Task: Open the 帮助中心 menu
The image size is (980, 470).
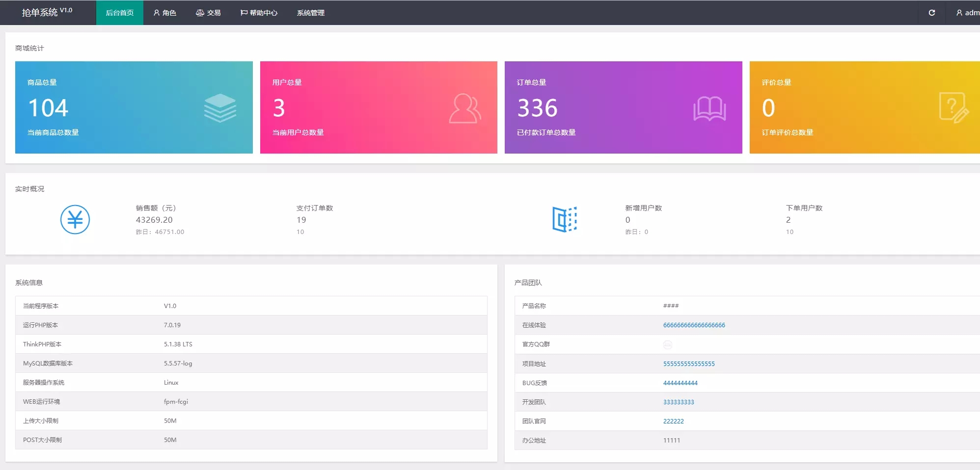Action: (x=259, y=13)
